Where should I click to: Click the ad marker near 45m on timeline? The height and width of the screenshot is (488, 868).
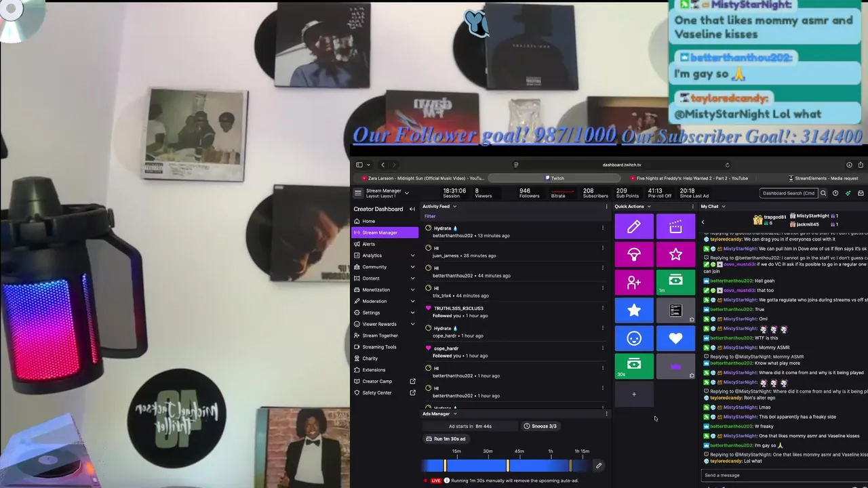(508, 466)
